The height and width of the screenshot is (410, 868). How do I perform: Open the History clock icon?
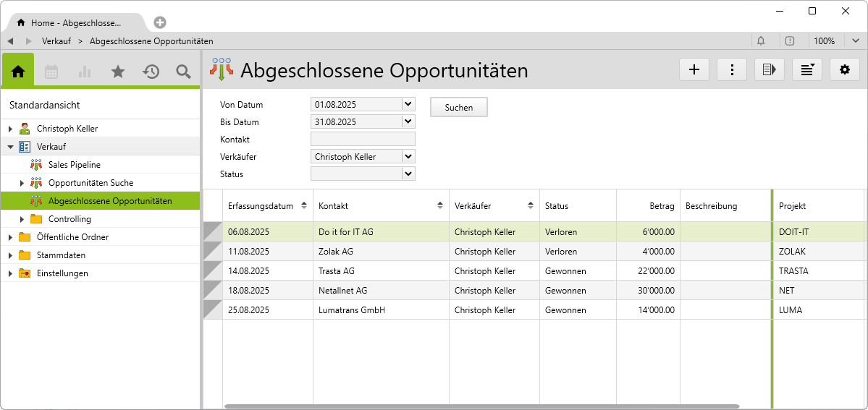click(x=151, y=71)
